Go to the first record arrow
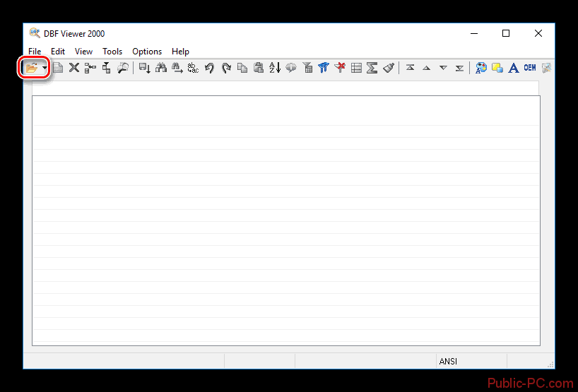This screenshot has height=392, width=578. (x=410, y=68)
